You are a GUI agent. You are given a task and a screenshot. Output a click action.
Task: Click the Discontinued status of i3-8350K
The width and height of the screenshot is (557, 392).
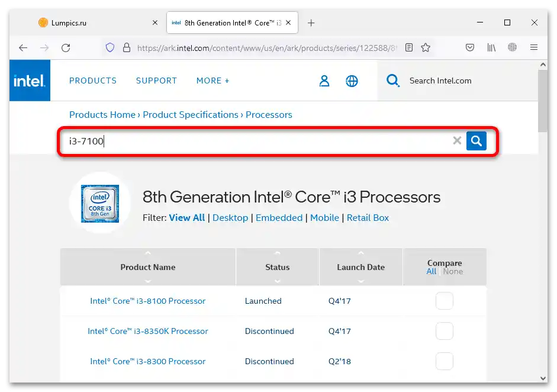pos(269,331)
